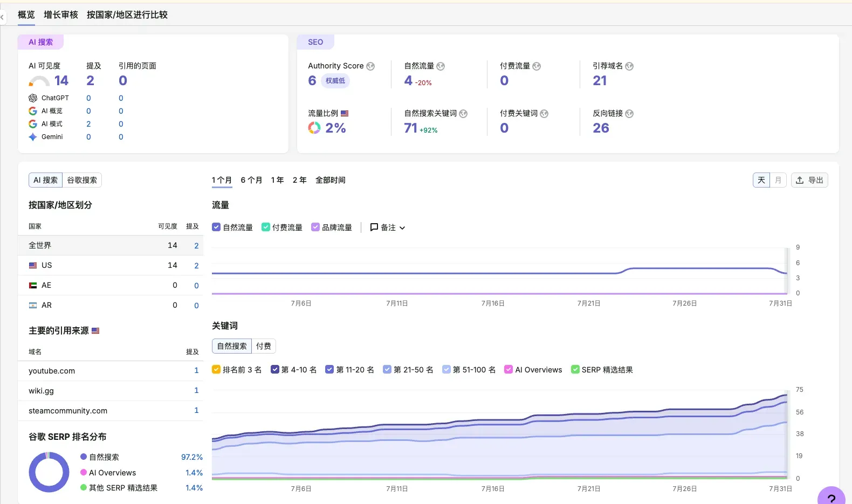This screenshot has width=852, height=504.
Task: Switch to 谷歌搜索 view
Action: pyautogui.click(x=82, y=180)
